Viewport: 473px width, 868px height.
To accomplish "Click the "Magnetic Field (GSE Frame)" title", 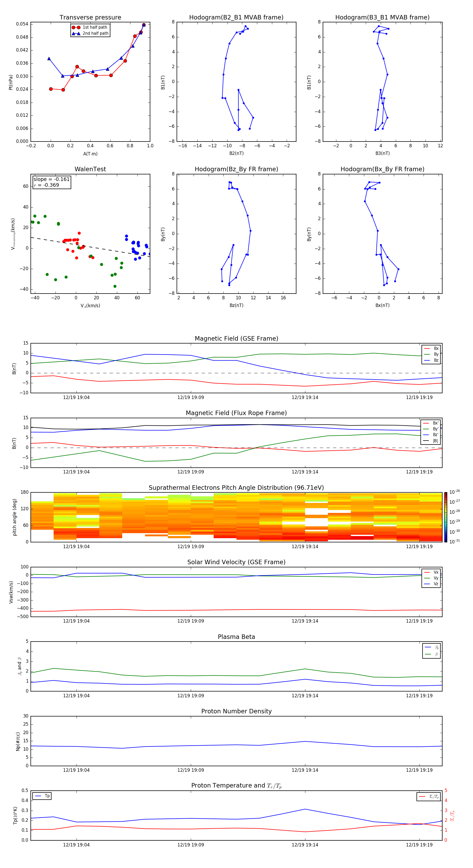I will 236,339.
